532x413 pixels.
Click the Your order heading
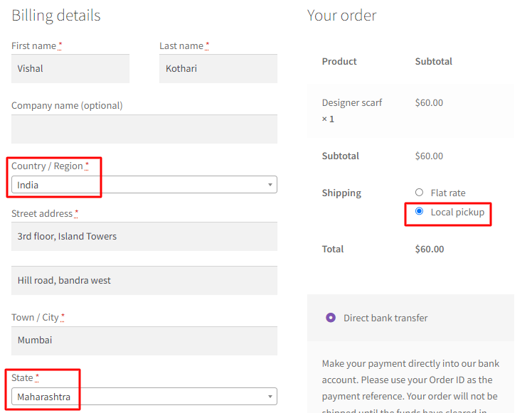click(341, 16)
